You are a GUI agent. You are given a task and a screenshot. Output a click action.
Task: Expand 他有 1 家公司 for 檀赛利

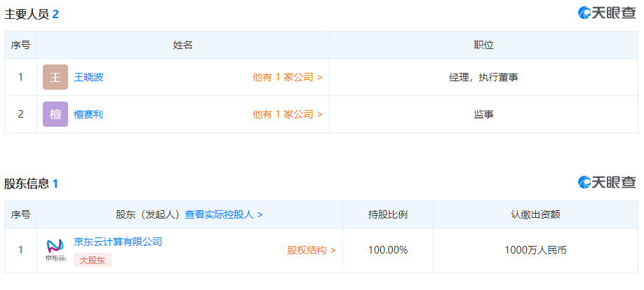[x=287, y=114]
